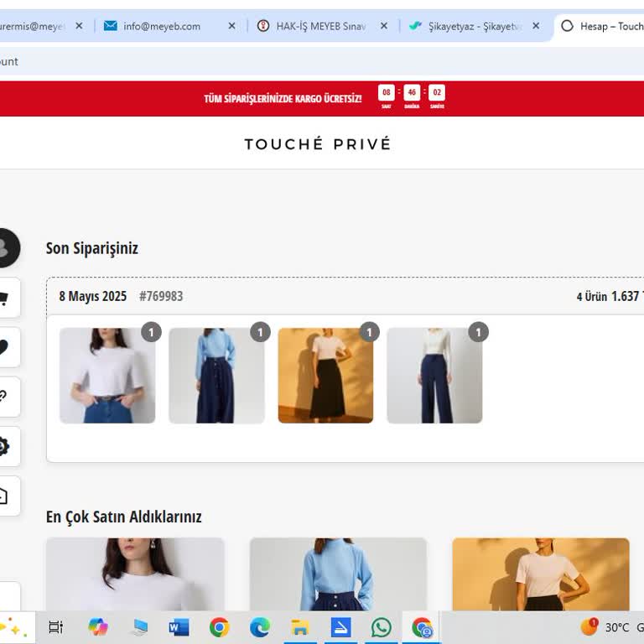Click the computer device taskbar icon
This screenshot has width=644, height=644.
pos(140,627)
